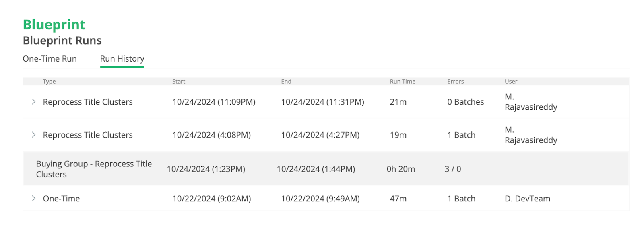Click the 0 Batches errors cell
Image resolution: width=644 pixels, height=228 pixels.
tap(466, 102)
